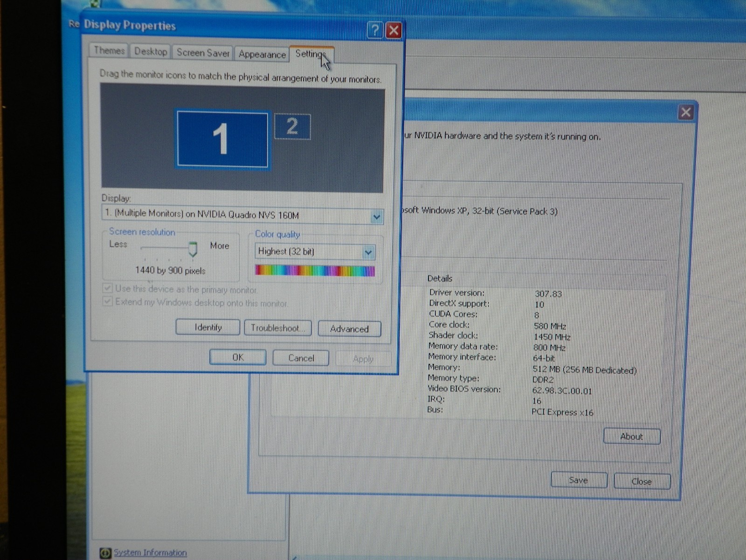Screen dimensions: 746x560
Task: Select the 'PCI Express x16' bus value
Action: (x=563, y=412)
